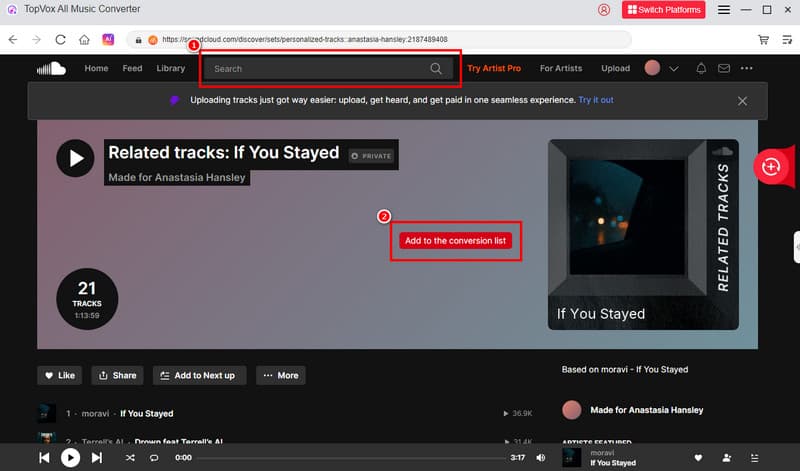Click Add to Next up button
This screenshot has height=471, width=800.
point(199,376)
